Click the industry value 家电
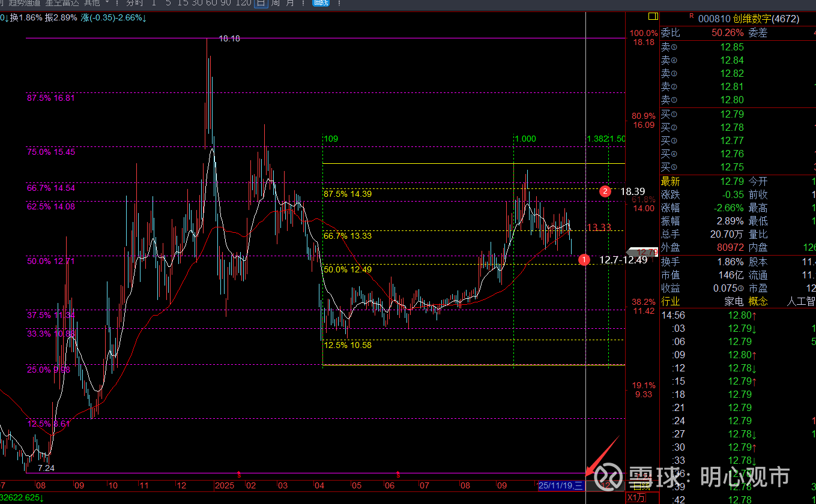The image size is (816, 504). (734, 301)
